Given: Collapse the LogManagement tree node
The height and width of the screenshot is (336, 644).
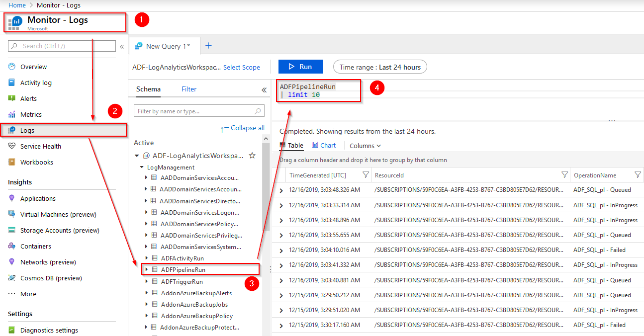Looking at the screenshot, I should 142,168.
